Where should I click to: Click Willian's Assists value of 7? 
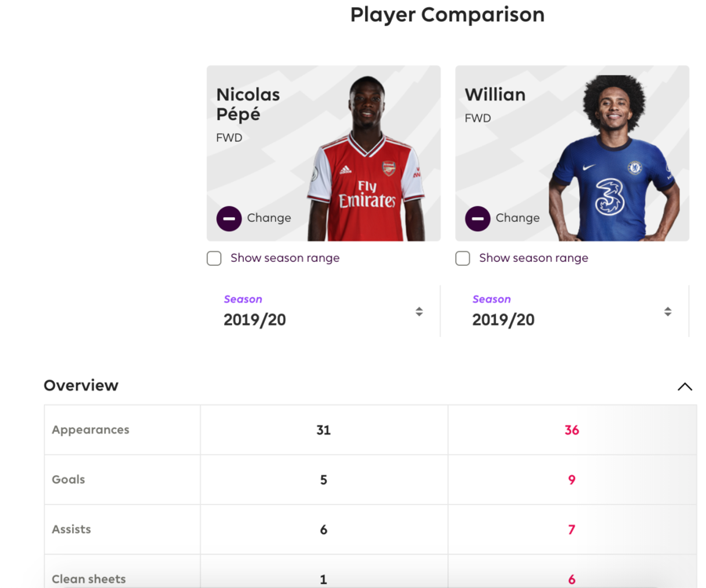click(571, 529)
